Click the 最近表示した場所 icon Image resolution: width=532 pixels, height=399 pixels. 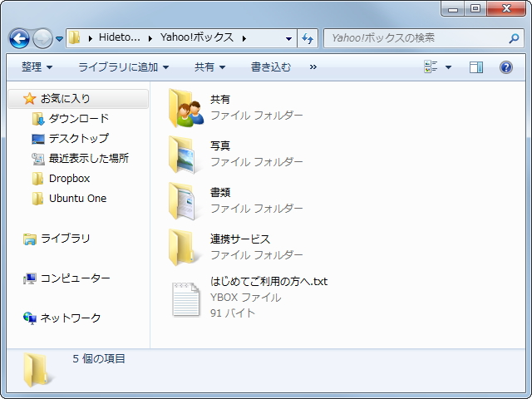tap(38, 159)
